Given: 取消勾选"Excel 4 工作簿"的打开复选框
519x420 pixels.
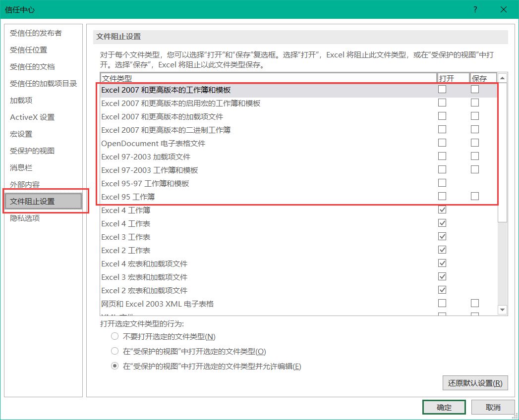Looking at the screenshot, I should click(442, 210).
